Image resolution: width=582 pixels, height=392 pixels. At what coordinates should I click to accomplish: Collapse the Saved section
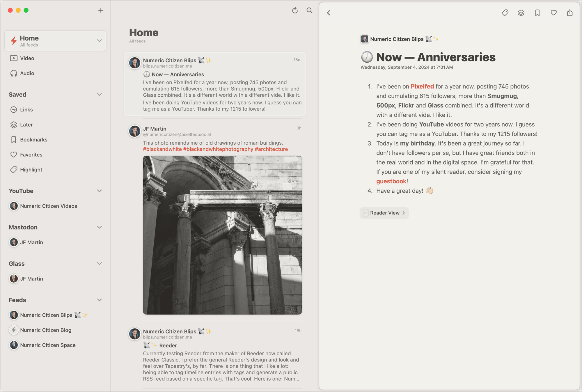click(100, 94)
